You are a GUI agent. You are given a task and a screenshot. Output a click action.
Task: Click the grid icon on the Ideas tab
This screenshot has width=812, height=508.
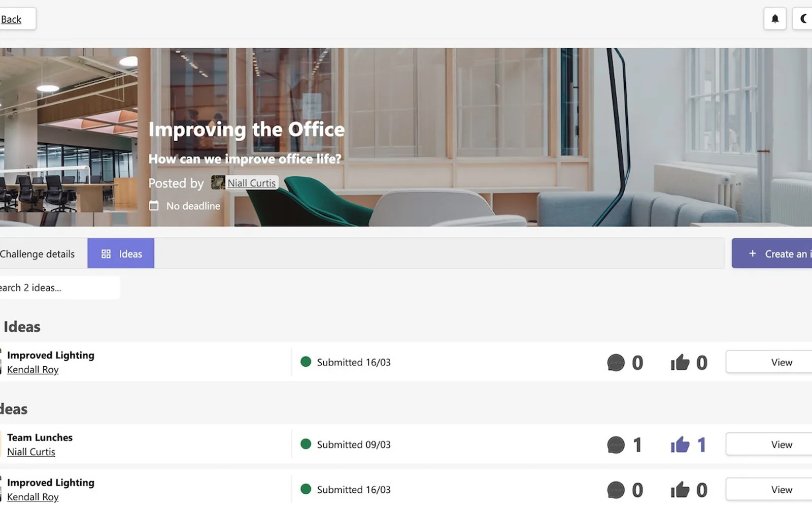coord(106,254)
